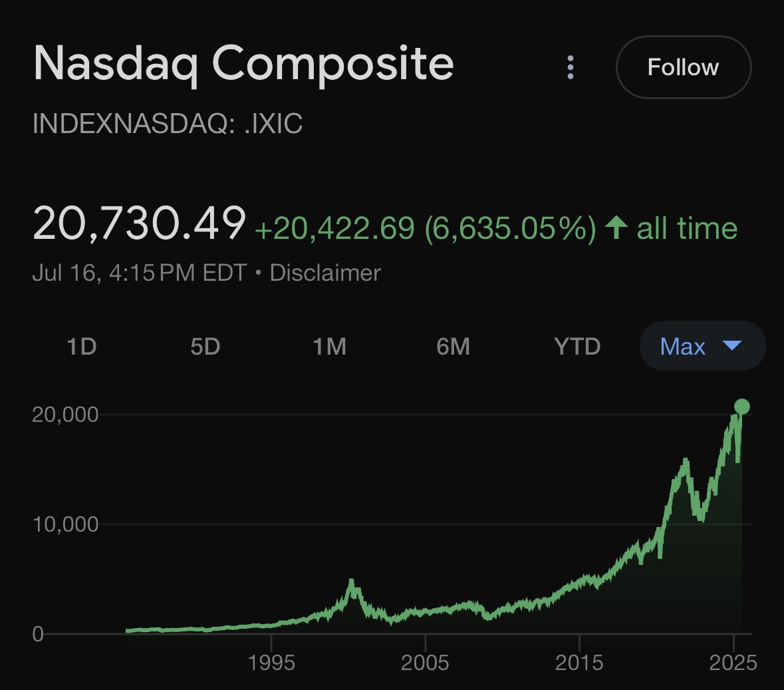
Task: Click the 2005 x-axis label
Action: (425, 663)
